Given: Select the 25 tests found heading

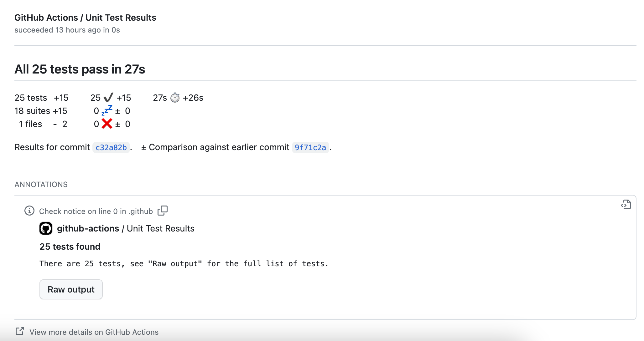Looking at the screenshot, I should pos(70,247).
